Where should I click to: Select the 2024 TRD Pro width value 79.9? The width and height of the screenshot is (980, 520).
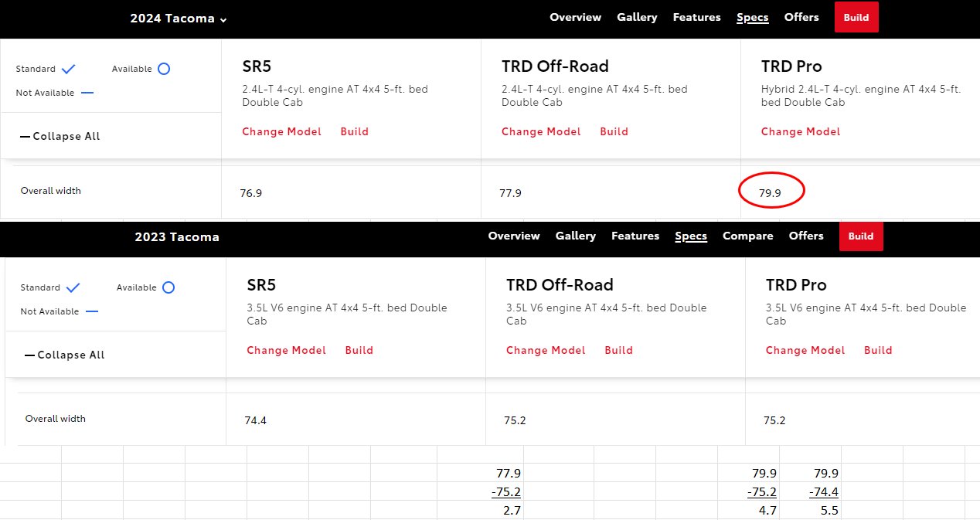[770, 193]
